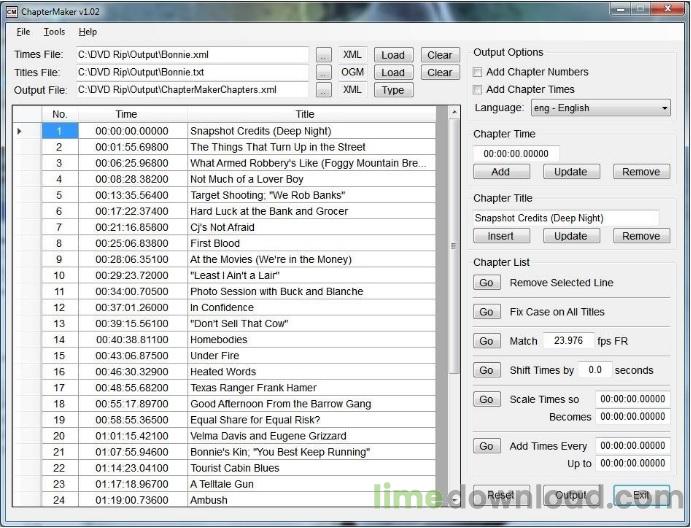The height and width of the screenshot is (528, 691).
Task: Click the Up to time field
Action: point(633,463)
